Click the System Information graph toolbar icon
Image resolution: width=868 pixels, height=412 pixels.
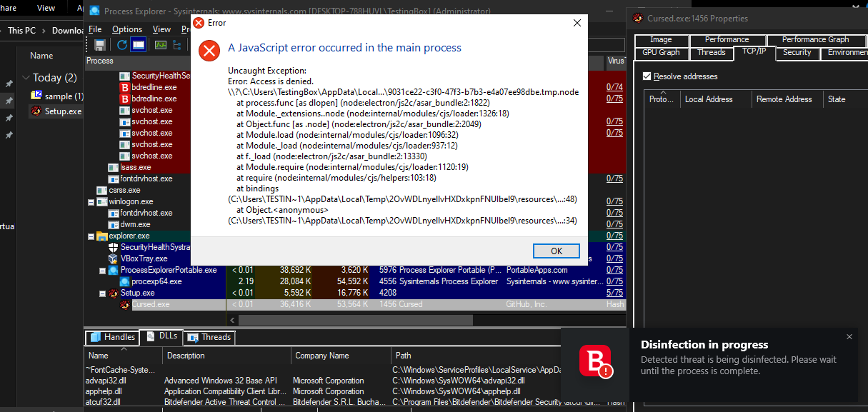(x=161, y=45)
